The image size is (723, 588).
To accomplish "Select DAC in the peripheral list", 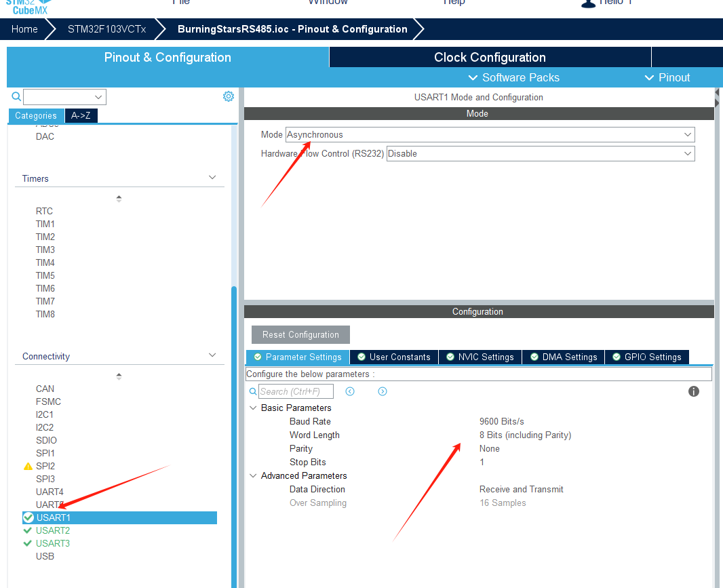I will coord(45,136).
